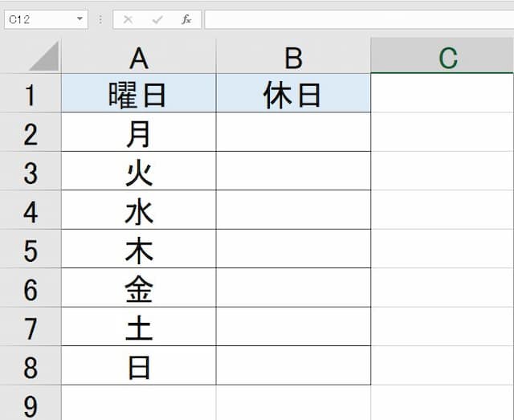Select row 9 header

pos(31,404)
